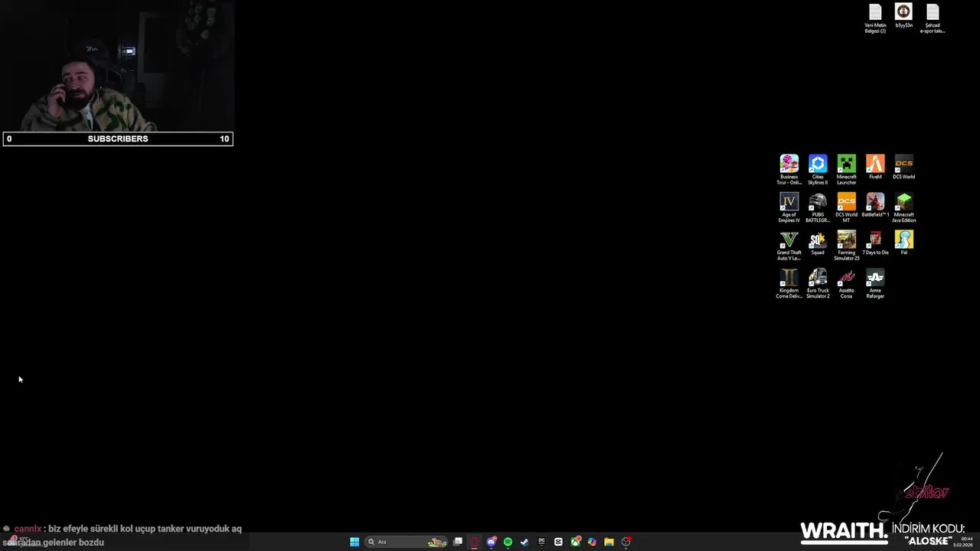Open Xbox app from the taskbar
This screenshot has width=980, height=551.
point(575,542)
